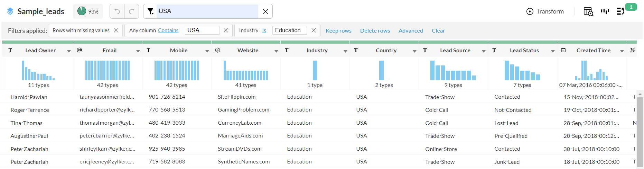644x169 pixels.
Task: Open the ruleset history icon with badge
Action: tap(621, 11)
